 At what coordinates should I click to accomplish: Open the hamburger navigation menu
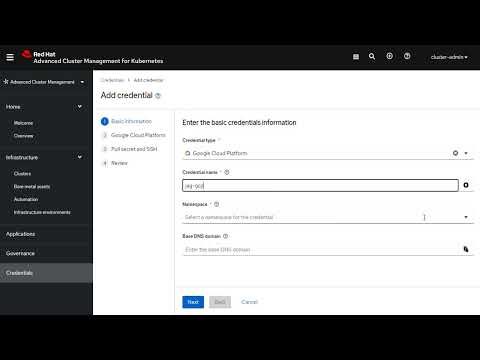[x=10, y=57]
